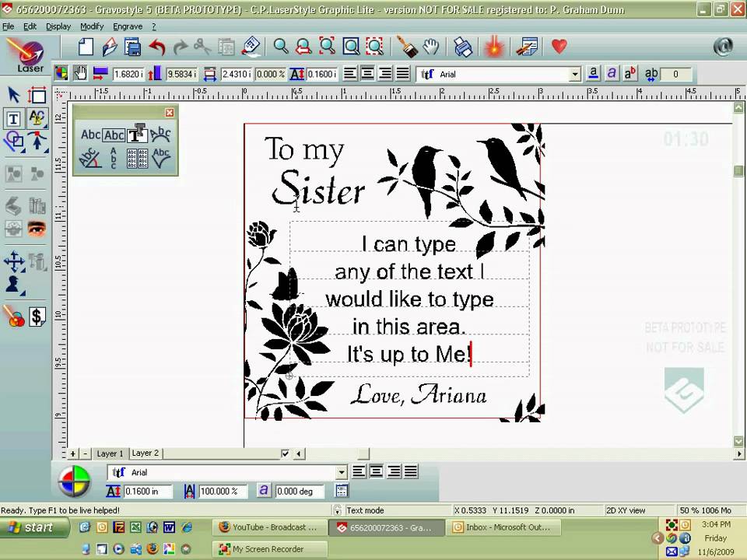
Task: Toggle right alignment in top property bar
Action: click(x=385, y=74)
